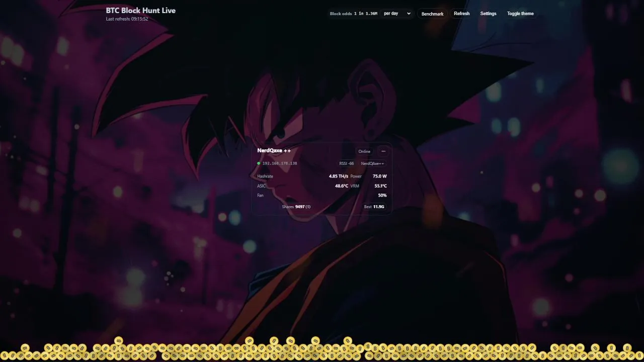This screenshot has height=362, width=644.
Task: Click the Shares 9497 (1) pill
Action: 296,207
